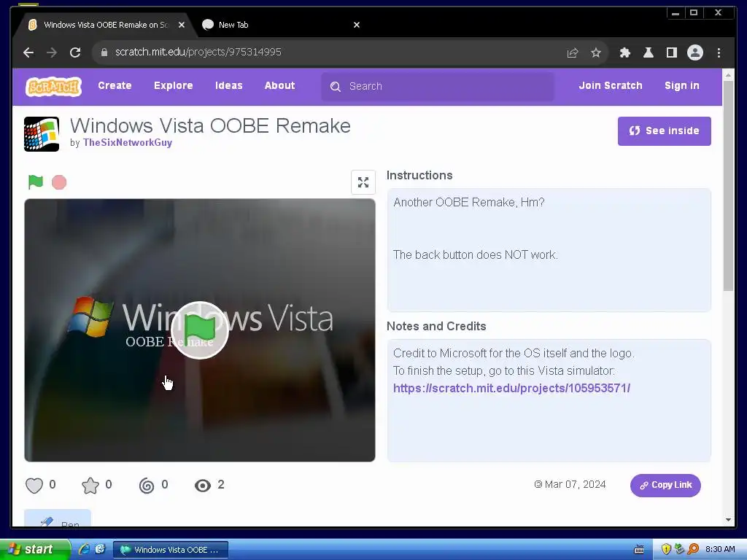The height and width of the screenshot is (560, 747).
Task: Open the browser three-dot menu
Action: [719, 52]
